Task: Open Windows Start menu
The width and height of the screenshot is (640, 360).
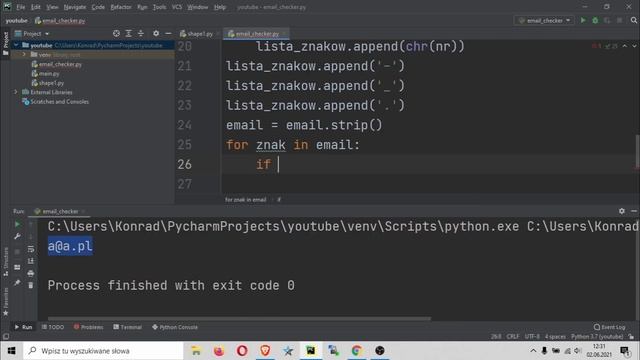Action: click(11, 351)
